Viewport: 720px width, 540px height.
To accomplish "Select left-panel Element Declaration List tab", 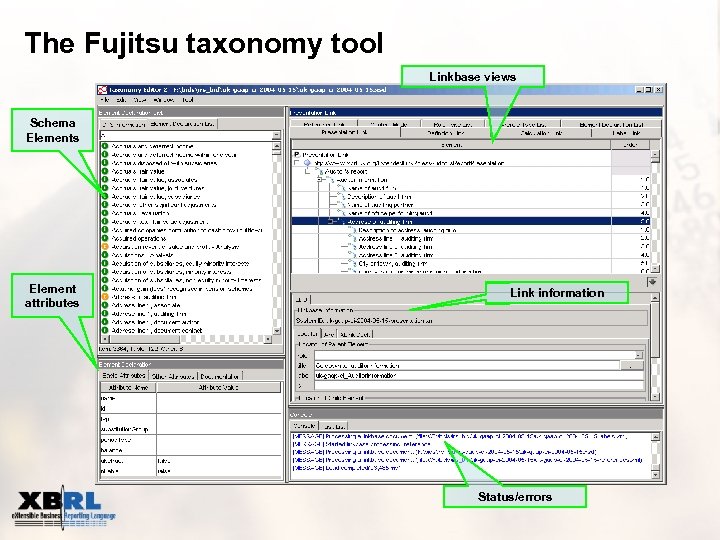I will click(182, 124).
